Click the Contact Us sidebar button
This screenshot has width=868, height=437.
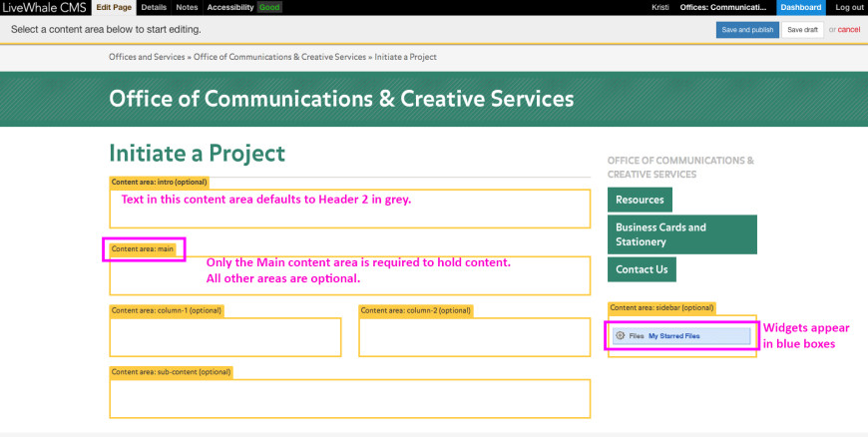pyautogui.click(x=642, y=269)
